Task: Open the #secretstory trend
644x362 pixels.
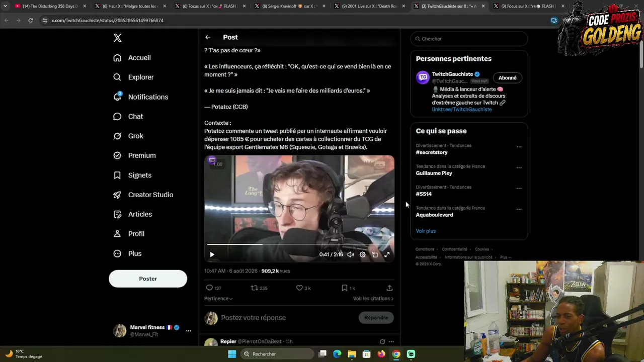Action: click(432, 152)
